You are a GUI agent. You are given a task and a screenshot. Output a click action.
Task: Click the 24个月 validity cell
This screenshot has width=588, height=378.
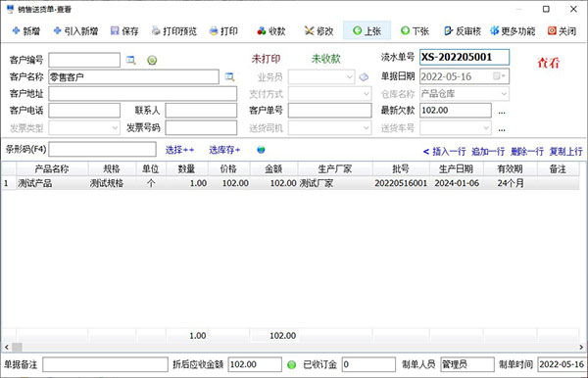click(511, 183)
